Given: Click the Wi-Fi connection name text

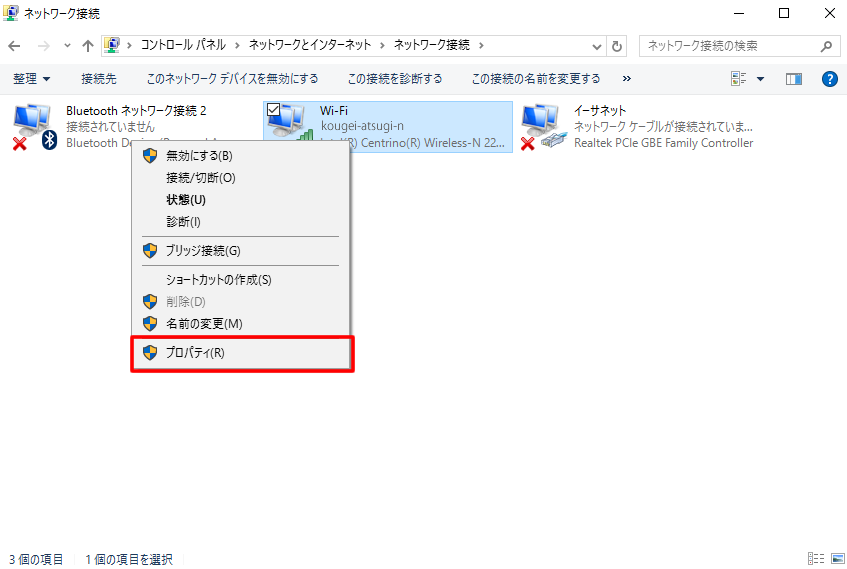Looking at the screenshot, I should [334, 111].
